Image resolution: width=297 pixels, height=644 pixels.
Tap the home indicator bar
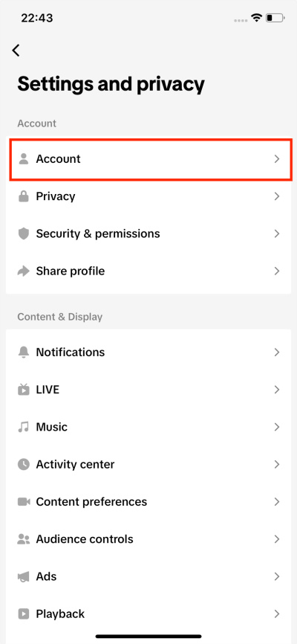point(148,637)
